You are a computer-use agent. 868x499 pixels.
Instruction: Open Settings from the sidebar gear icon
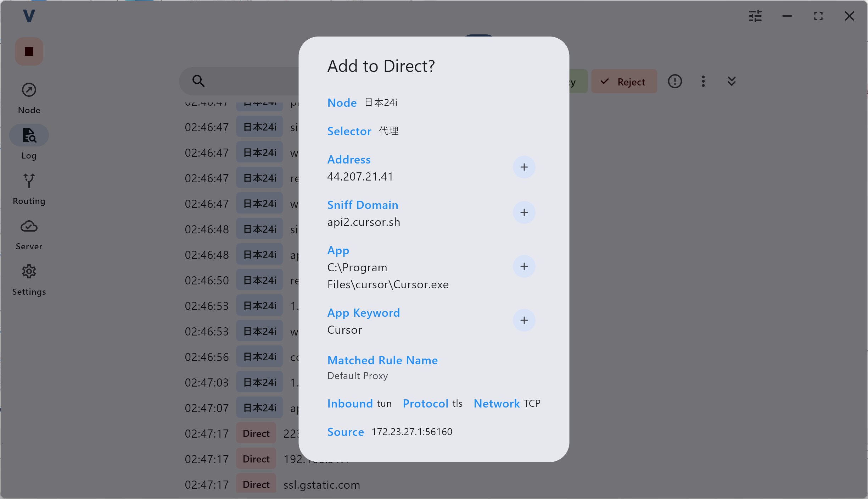29,280
